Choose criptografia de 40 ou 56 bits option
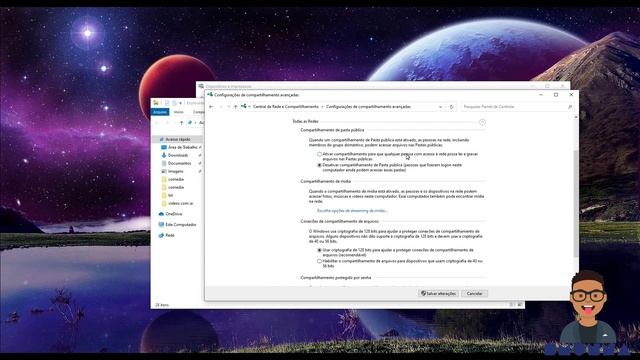Screen dimensions: 640x360 point(319,261)
